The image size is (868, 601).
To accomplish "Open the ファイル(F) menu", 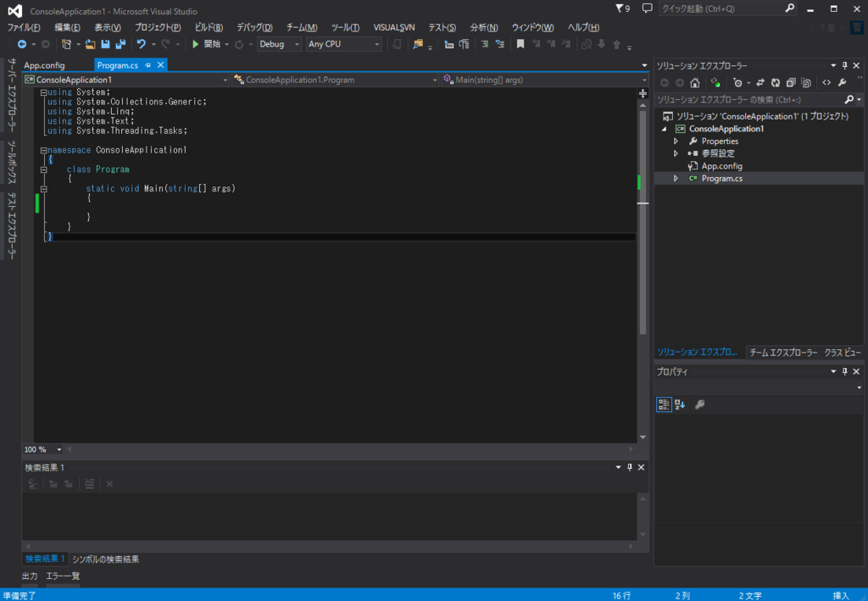I will 24,27.
